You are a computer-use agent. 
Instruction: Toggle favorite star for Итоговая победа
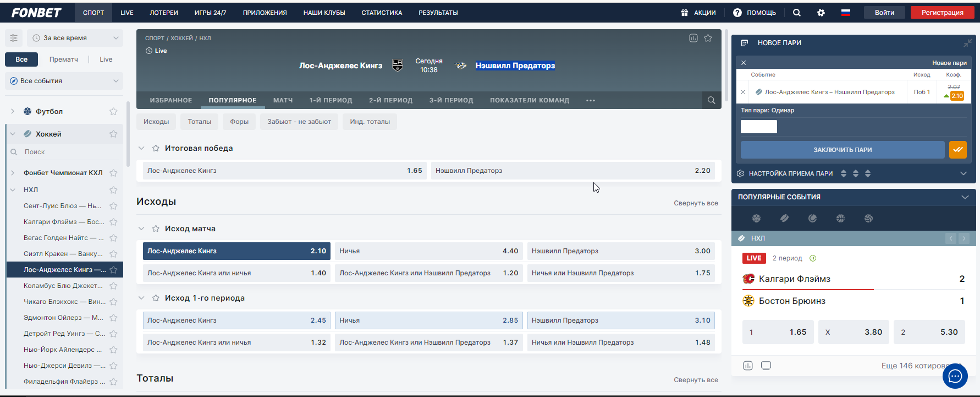click(156, 148)
